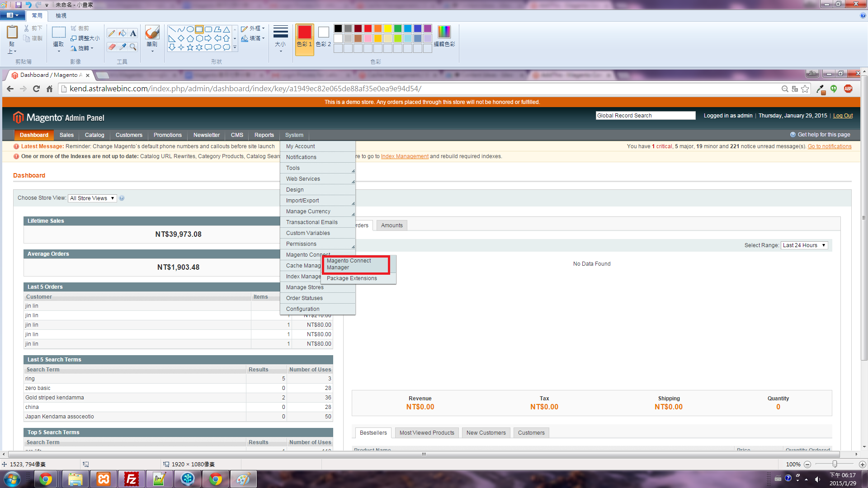Select the Magnifier tool
Image resolution: width=868 pixels, height=488 pixels.
tap(133, 47)
